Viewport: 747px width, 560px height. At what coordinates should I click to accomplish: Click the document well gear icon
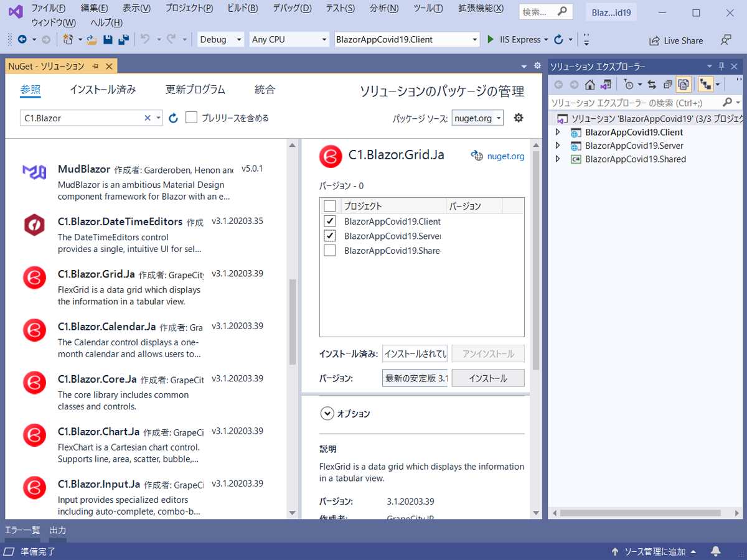(538, 65)
